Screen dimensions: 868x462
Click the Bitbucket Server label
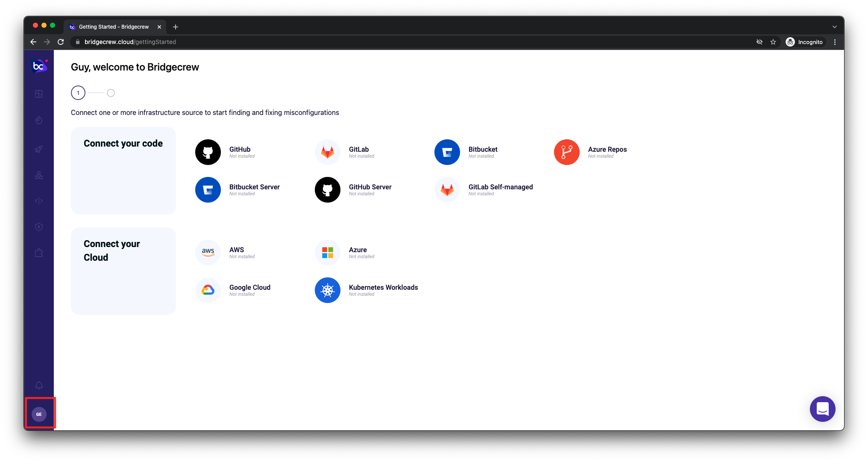254,187
